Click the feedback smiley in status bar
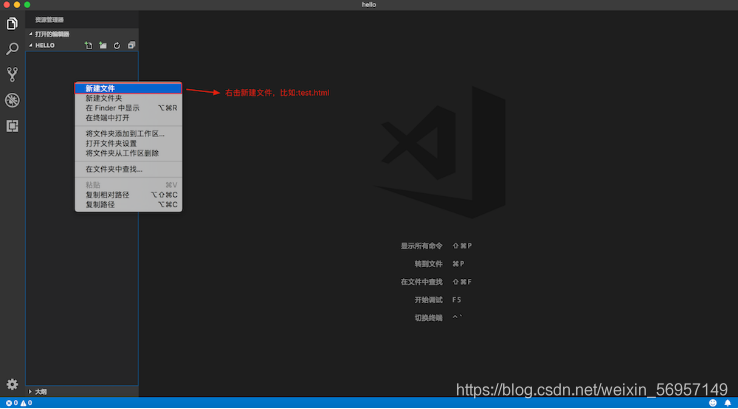The image size is (738, 409). click(713, 403)
